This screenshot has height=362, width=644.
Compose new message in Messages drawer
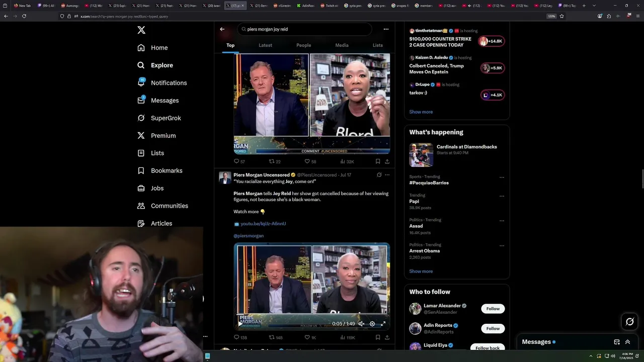[x=617, y=342]
